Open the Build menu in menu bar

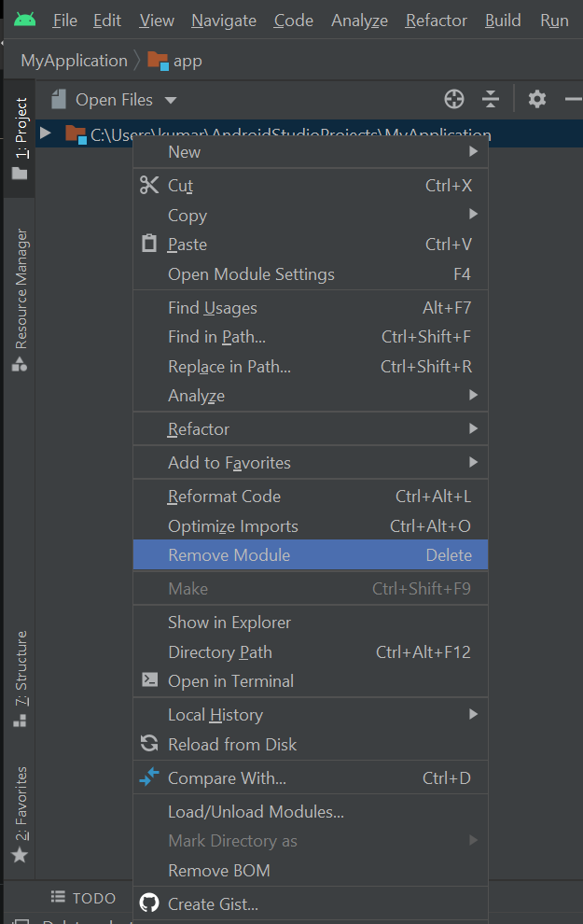coord(503,21)
